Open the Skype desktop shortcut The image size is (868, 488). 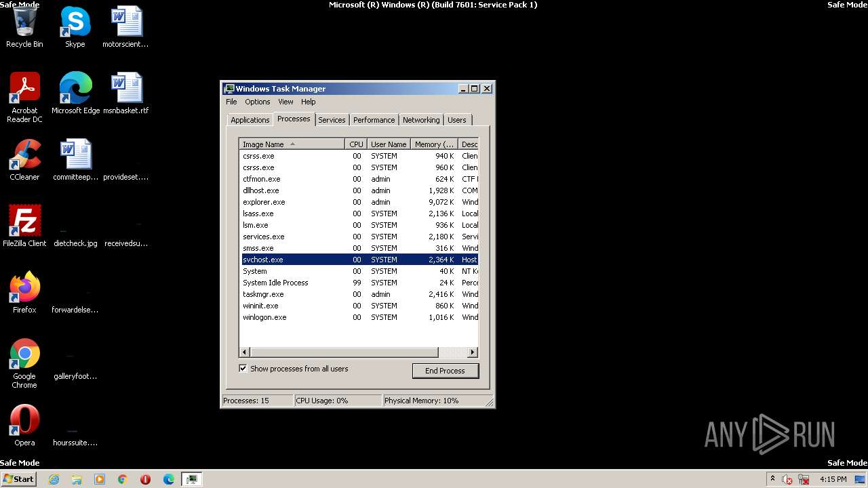pyautogui.click(x=75, y=27)
